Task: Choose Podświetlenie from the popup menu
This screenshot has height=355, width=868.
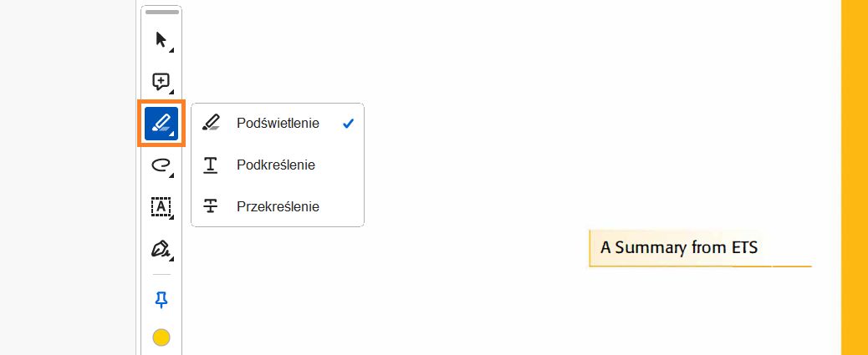Action: [x=278, y=124]
